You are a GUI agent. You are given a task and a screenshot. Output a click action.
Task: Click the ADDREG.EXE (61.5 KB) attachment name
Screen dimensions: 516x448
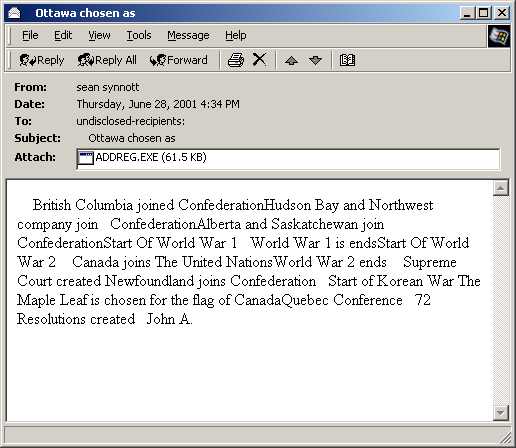click(151, 157)
